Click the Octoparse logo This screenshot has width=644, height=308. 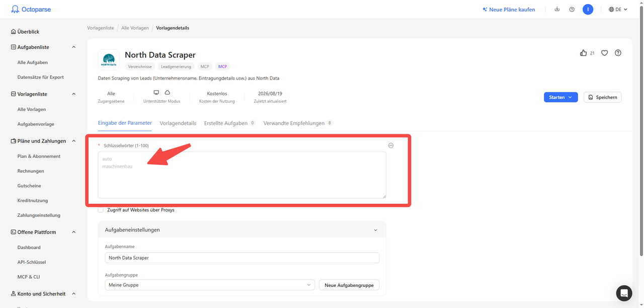31,9
